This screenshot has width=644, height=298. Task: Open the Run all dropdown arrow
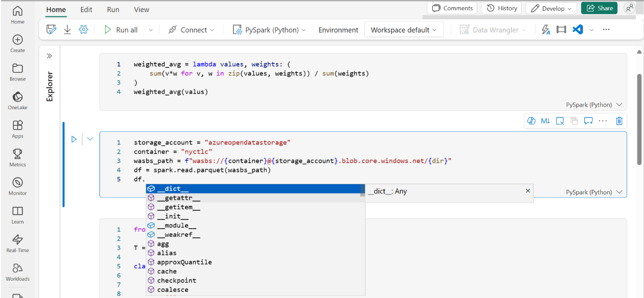[150, 30]
